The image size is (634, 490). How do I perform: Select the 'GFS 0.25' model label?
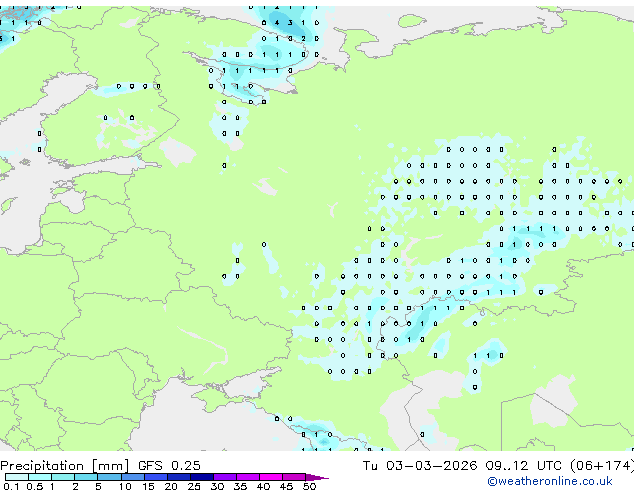(x=169, y=465)
